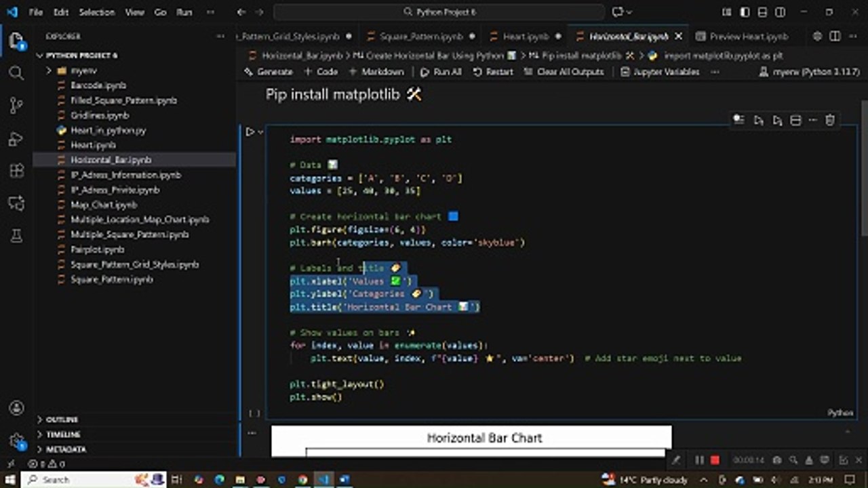Restart the notebook kernel
The height and width of the screenshot is (488, 868).
point(493,72)
